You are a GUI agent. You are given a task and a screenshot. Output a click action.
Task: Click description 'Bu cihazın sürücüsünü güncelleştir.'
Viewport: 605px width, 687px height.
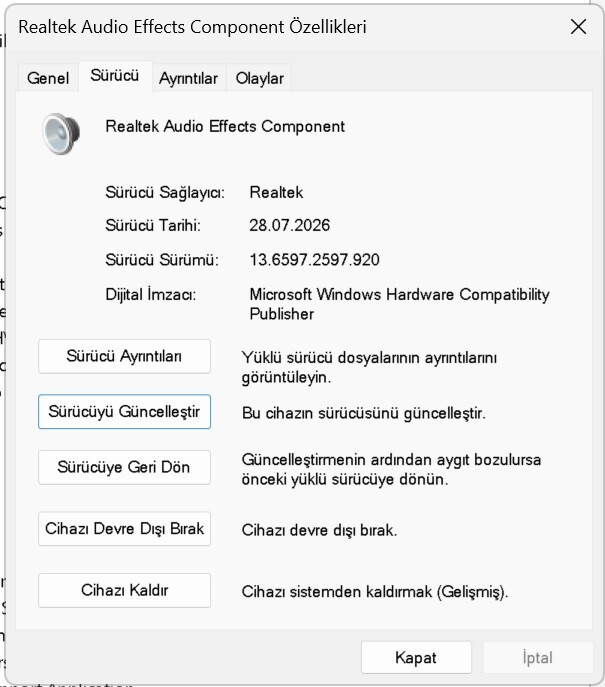tap(364, 413)
